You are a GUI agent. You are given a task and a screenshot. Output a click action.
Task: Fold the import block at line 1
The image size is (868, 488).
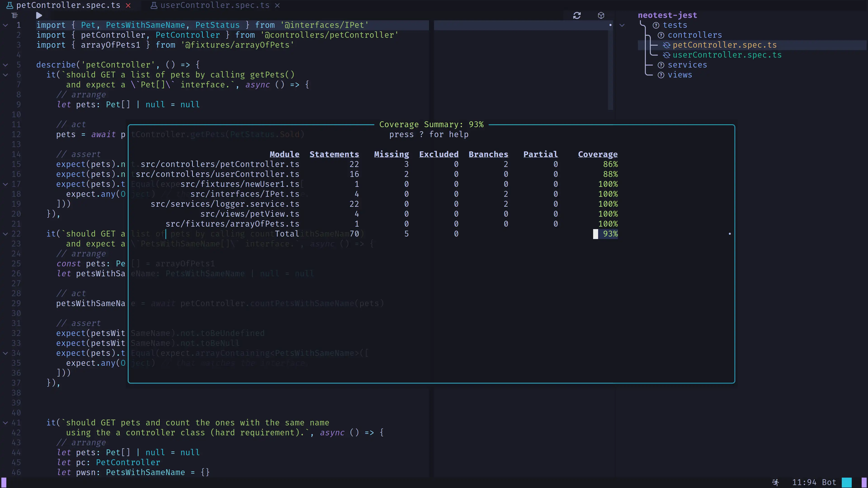pyautogui.click(x=5, y=25)
